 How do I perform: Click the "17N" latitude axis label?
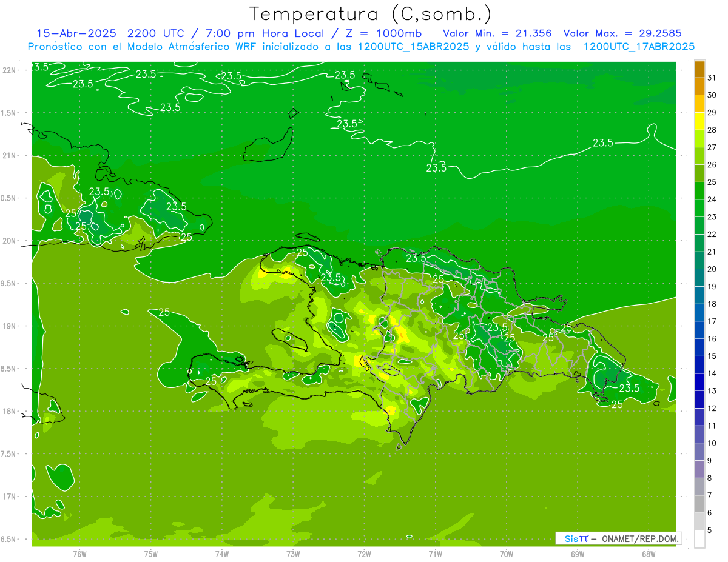(x=10, y=497)
